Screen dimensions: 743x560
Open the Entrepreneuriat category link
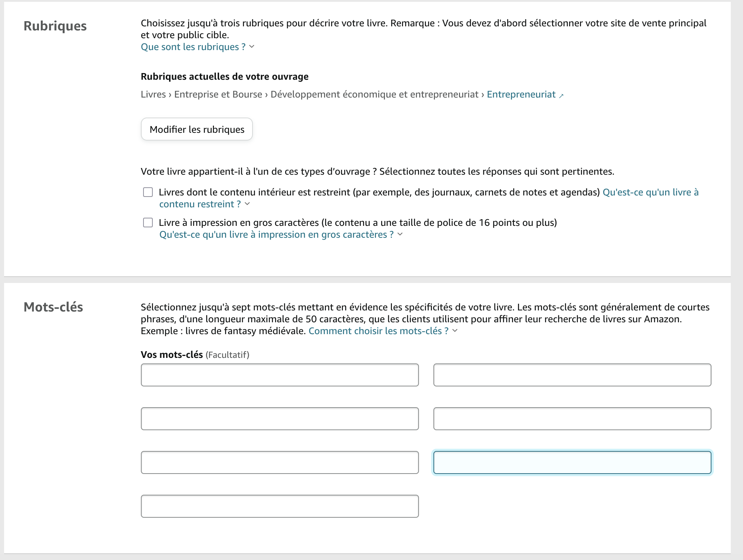(521, 95)
